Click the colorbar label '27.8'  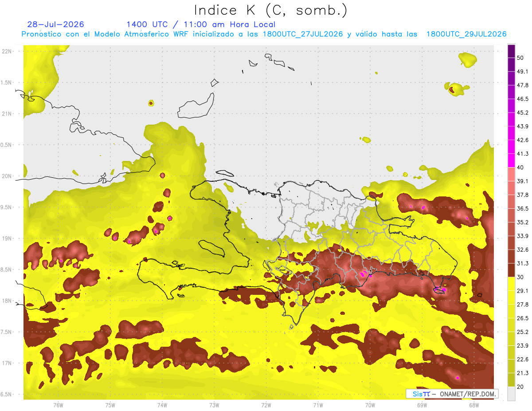pos(523,305)
